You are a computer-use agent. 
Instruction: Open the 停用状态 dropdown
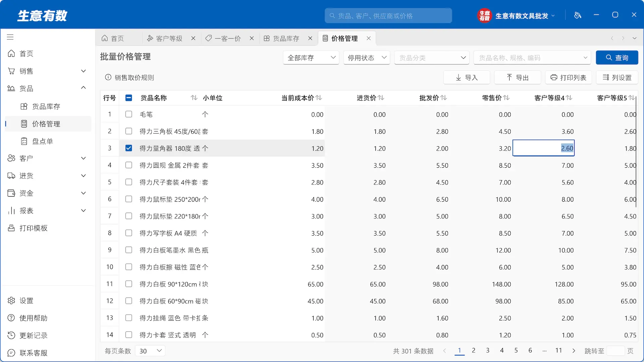(x=367, y=58)
